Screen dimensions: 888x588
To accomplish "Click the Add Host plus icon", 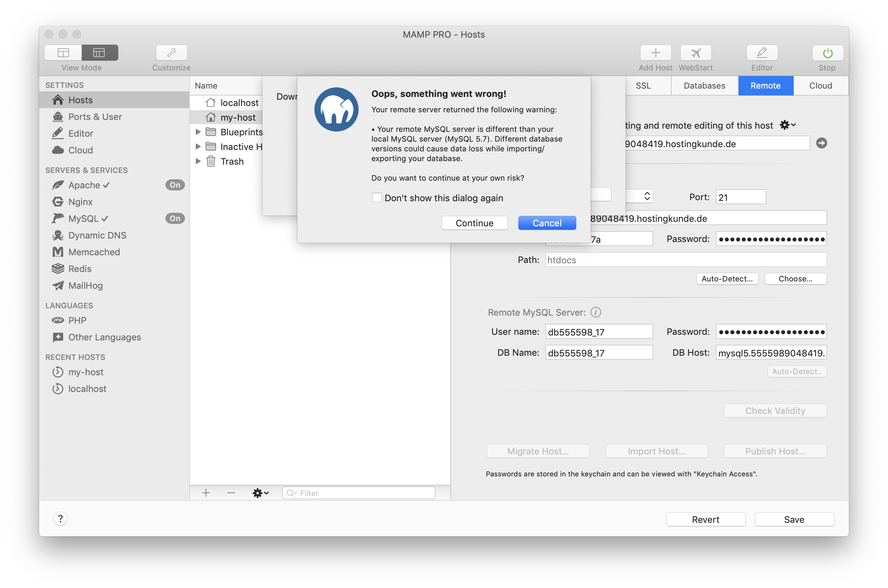I will tap(655, 53).
